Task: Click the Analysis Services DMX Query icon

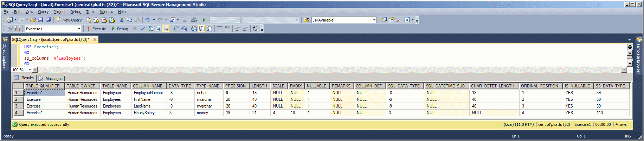Action: coord(104,20)
